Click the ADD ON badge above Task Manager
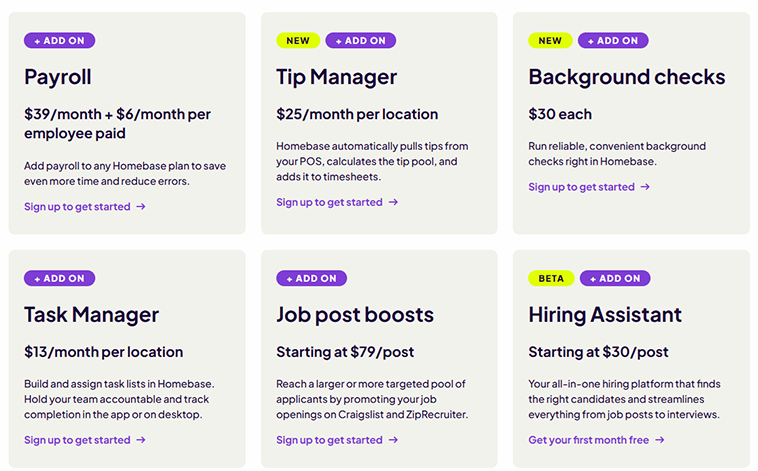758x471 pixels. click(60, 278)
